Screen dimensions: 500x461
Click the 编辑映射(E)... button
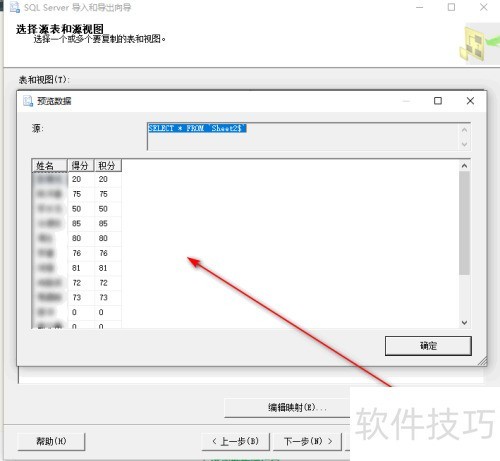287,407
